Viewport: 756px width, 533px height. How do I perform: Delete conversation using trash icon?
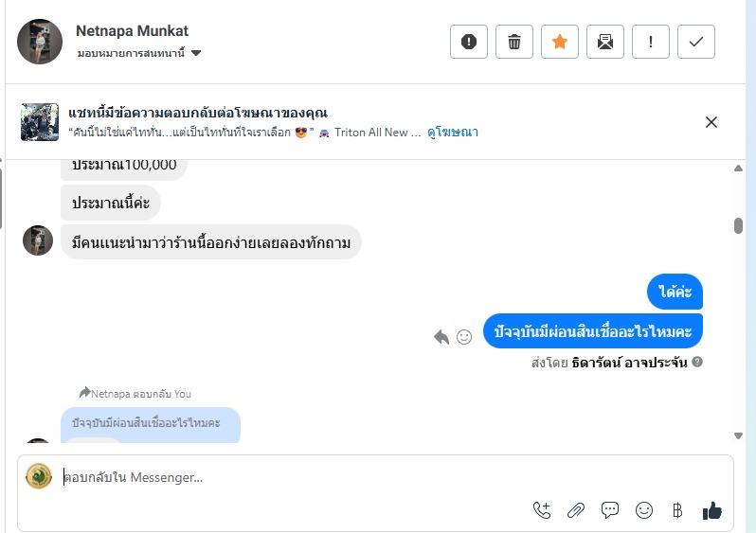click(513, 42)
